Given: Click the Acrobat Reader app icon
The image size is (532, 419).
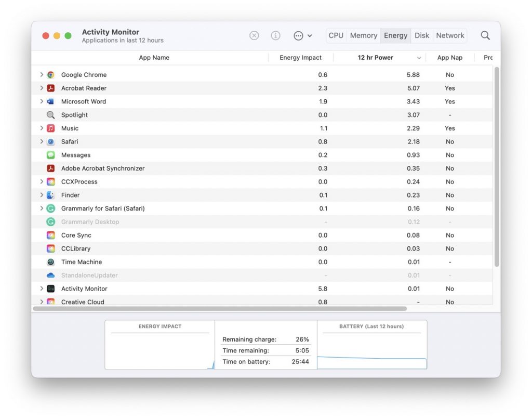Looking at the screenshot, I should (51, 88).
